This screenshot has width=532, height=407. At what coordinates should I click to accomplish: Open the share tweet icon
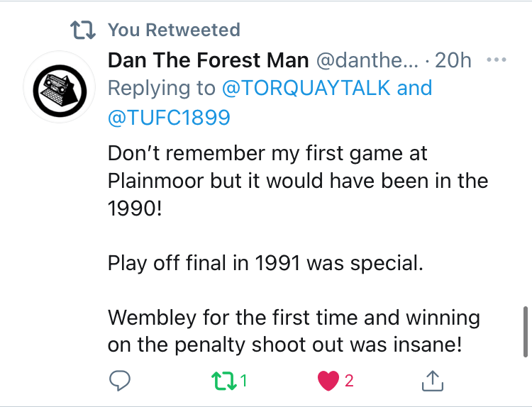coord(432,381)
